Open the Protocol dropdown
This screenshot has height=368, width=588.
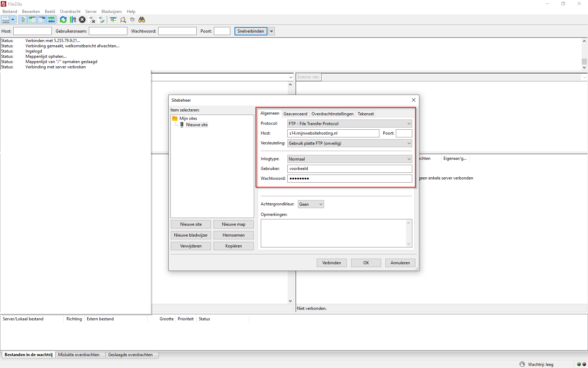[350, 124]
